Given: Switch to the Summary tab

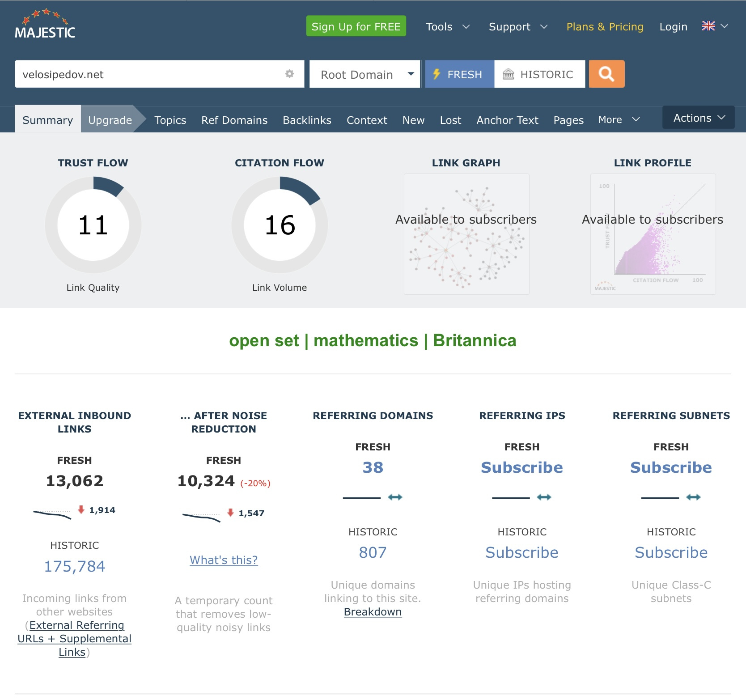Looking at the screenshot, I should (x=47, y=120).
